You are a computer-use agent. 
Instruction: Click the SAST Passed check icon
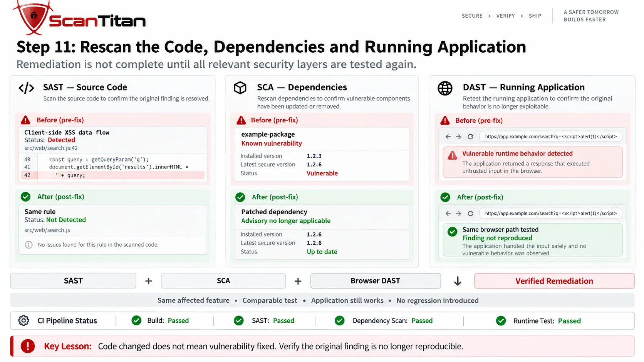point(239,320)
